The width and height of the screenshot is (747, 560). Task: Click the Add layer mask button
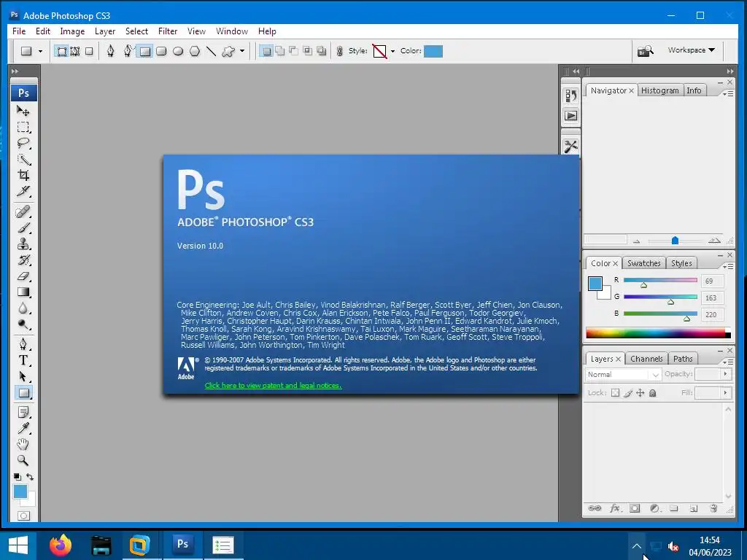pyautogui.click(x=635, y=508)
